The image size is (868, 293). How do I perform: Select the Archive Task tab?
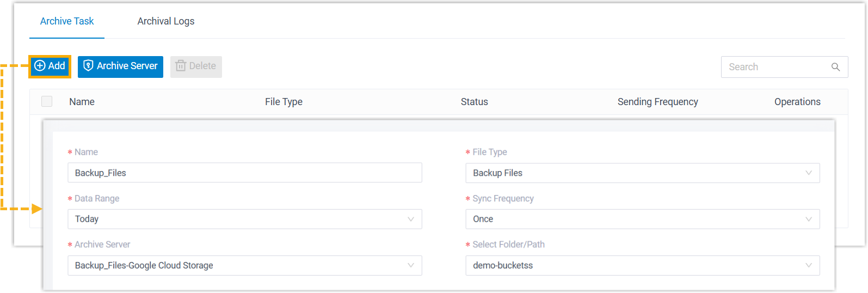click(67, 21)
